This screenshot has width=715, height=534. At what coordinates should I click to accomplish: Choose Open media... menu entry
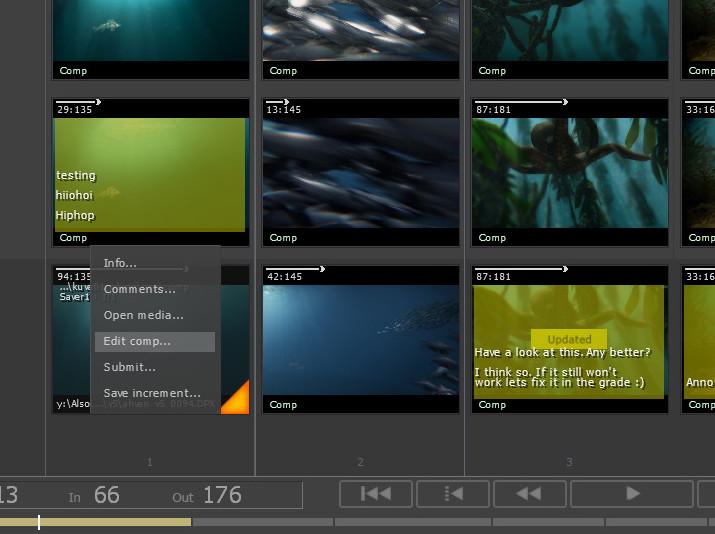(144, 315)
